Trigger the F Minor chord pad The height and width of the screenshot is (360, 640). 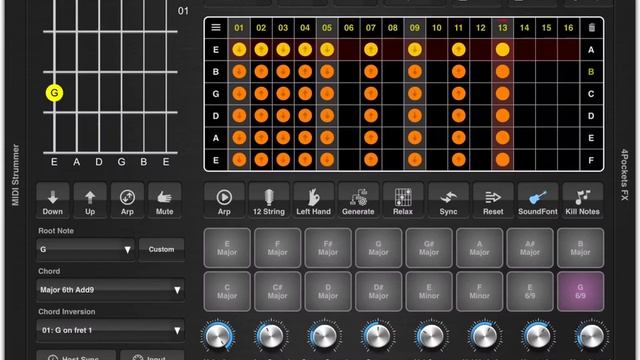tap(479, 291)
